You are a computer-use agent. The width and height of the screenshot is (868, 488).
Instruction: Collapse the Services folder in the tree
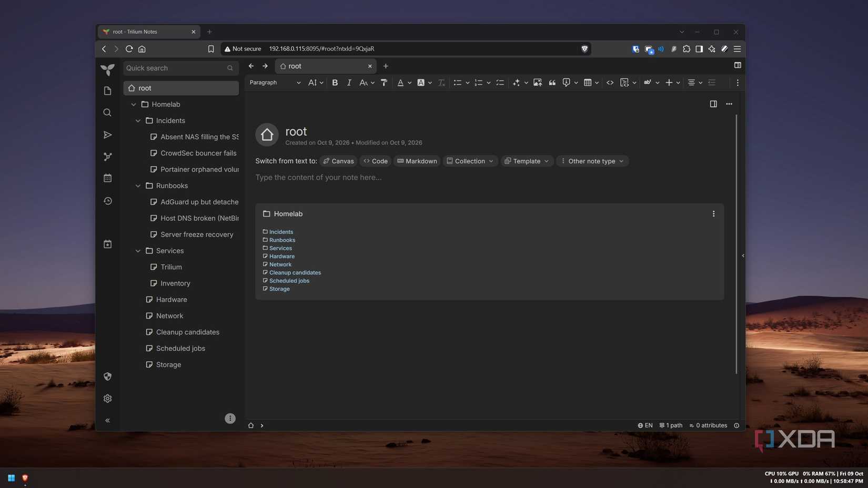(x=138, y=251)
